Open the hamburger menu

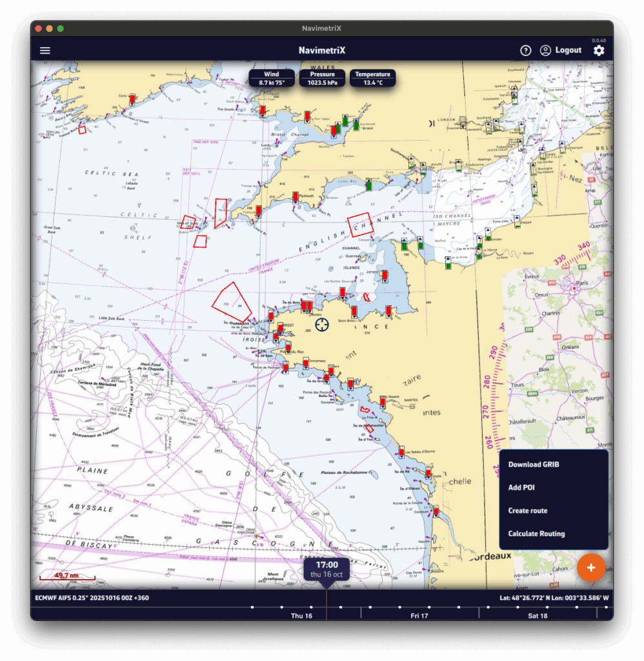(x=45, y=50)
